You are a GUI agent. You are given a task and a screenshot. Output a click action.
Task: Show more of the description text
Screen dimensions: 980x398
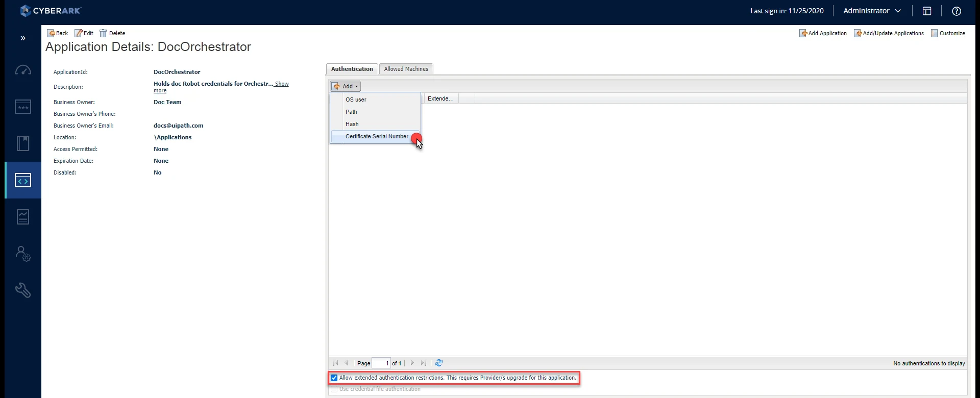pos(282,84)
